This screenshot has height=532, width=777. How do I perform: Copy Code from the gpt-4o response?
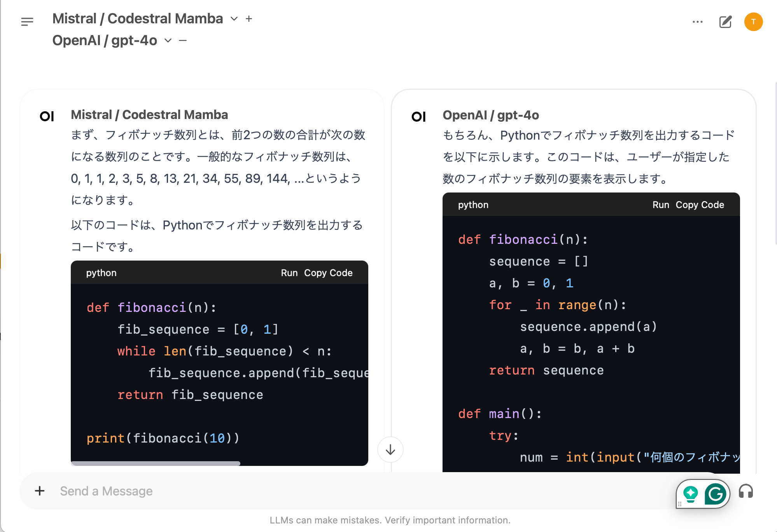tap(700, 205)
